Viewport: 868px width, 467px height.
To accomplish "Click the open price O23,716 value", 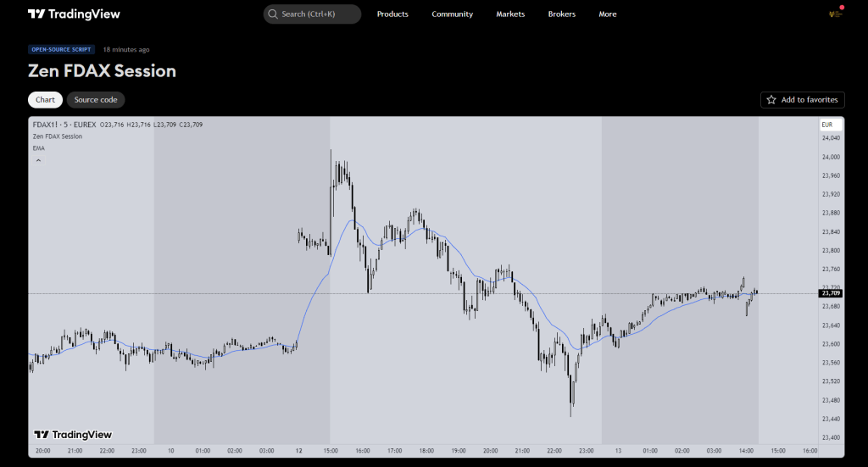I will (112, 125).
